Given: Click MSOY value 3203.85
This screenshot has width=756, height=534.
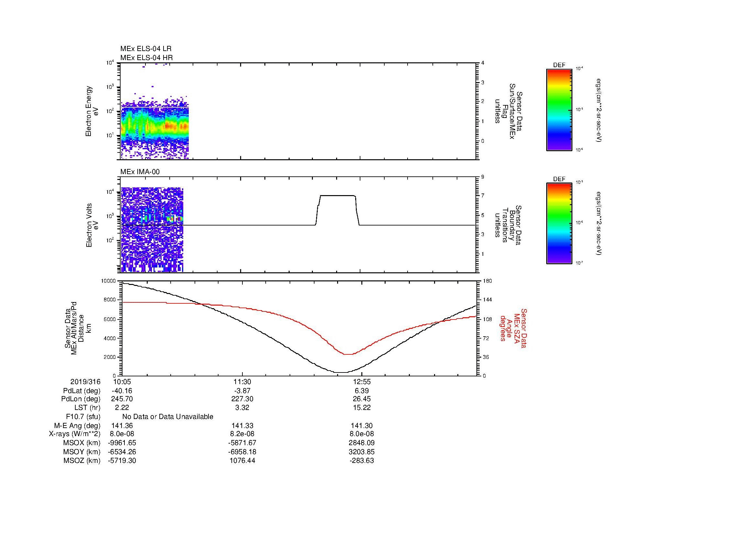Looking at the screenshot, I should click(x=362, y=452).
